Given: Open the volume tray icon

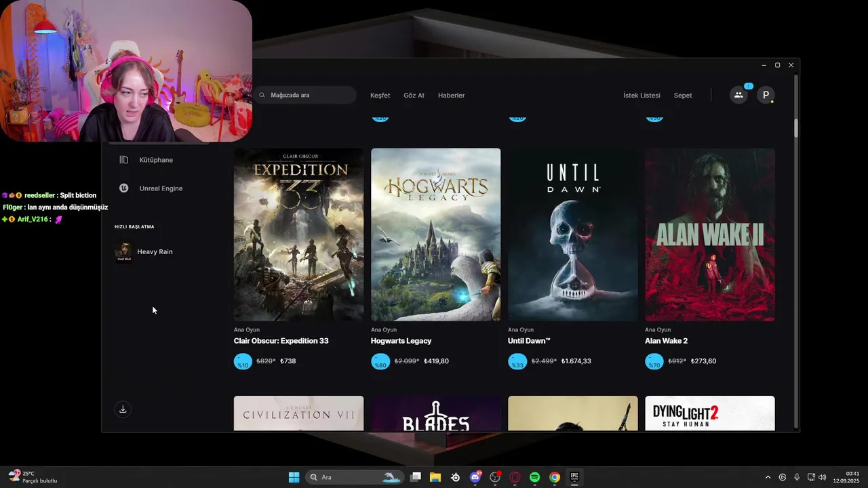Looking at the screenshot, I should click(x=823, y=477).
